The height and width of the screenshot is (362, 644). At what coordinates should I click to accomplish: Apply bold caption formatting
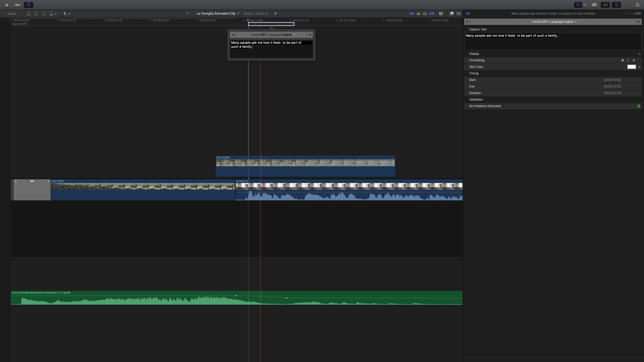tap(623, 60)
